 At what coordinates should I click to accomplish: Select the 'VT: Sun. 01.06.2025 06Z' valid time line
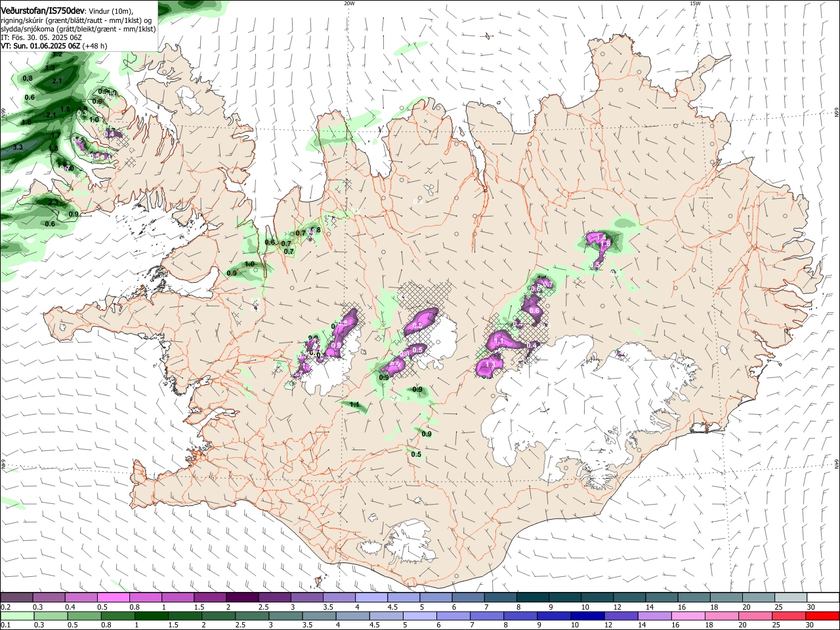41,46
